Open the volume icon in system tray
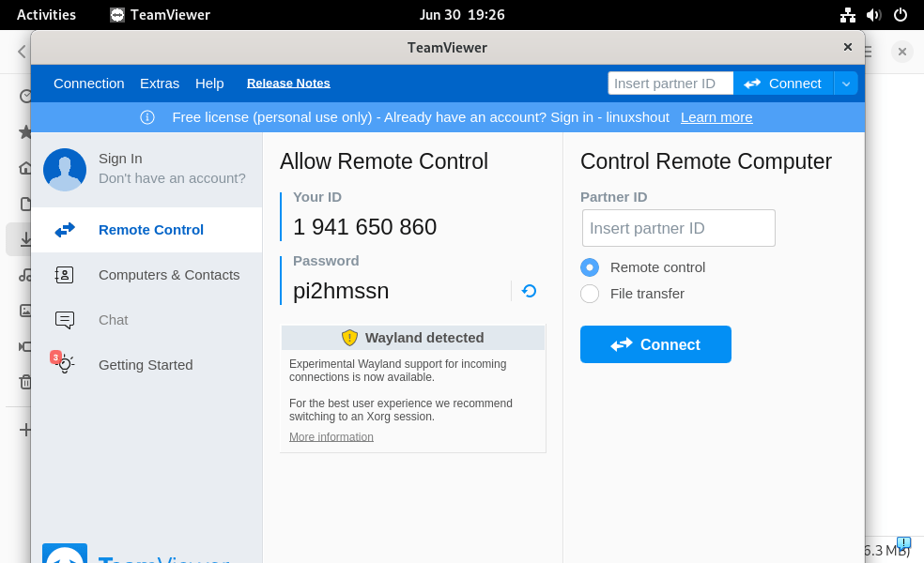This screenshot has height=563, width=924. click(874, 15)
